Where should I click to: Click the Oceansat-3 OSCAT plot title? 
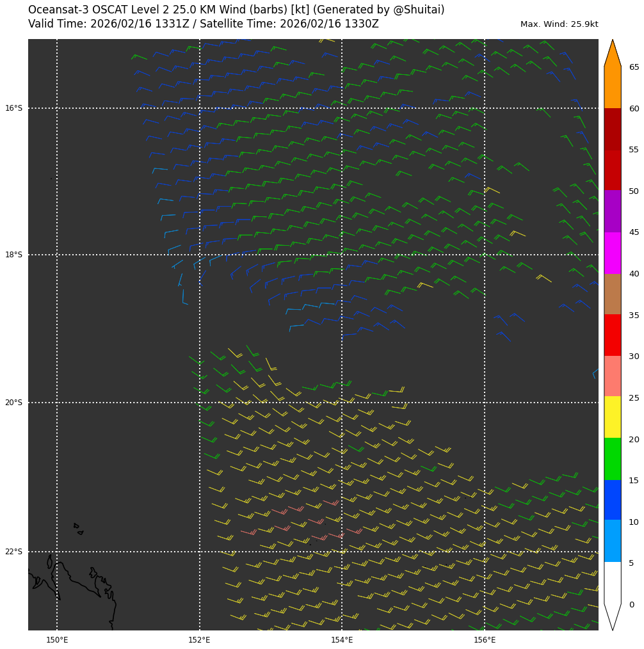236,10
